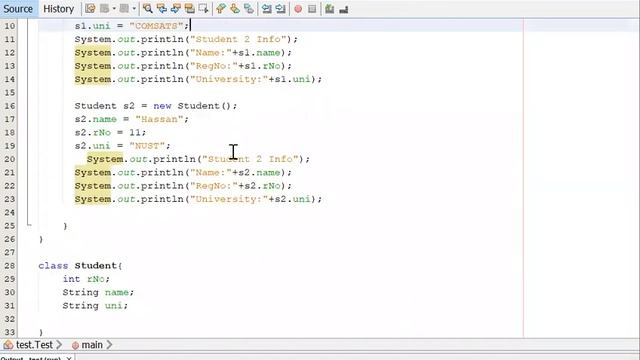Toggle Rectangular Selection mode icon

[203, 9]
